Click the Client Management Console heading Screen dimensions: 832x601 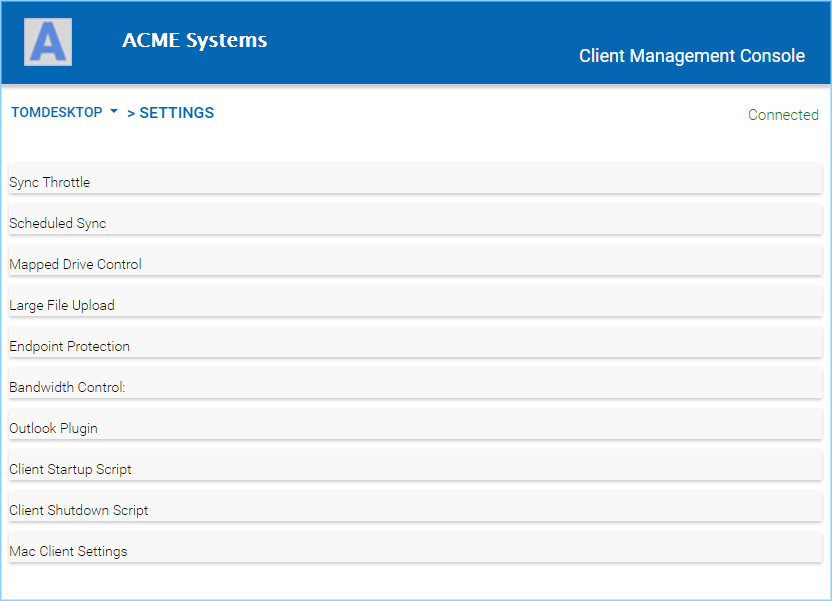pyautogui.click(x=692, y=56)
